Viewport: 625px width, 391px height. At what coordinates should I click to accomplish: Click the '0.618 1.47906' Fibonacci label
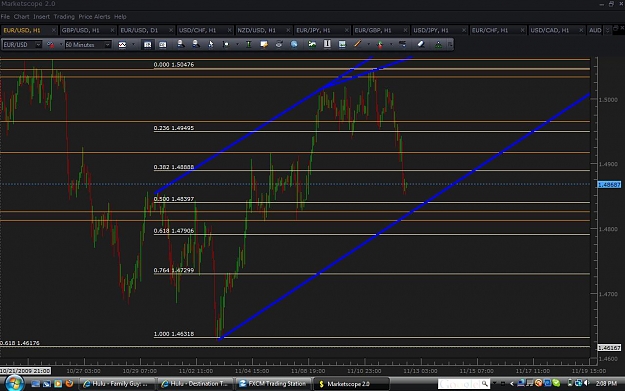click(x=174, y=231)
